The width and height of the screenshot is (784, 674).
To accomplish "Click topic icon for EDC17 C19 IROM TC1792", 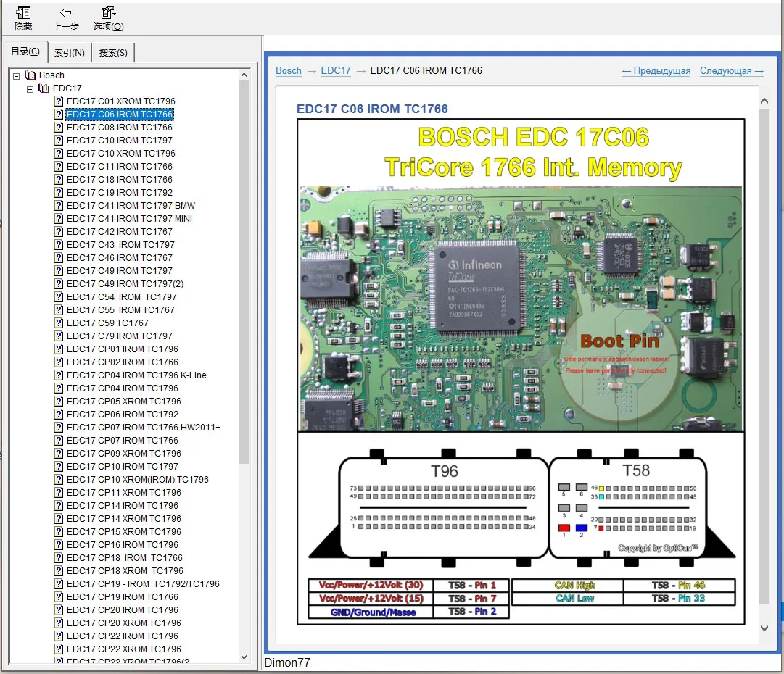I will [59, 192].
